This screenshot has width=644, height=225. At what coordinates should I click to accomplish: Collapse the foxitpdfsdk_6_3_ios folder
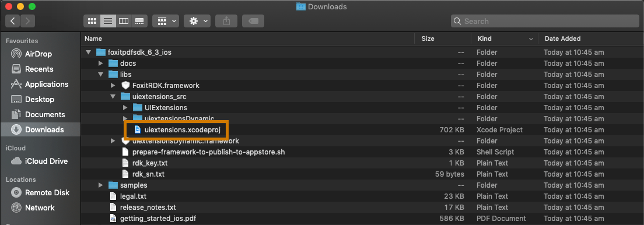tap(88, 52)
